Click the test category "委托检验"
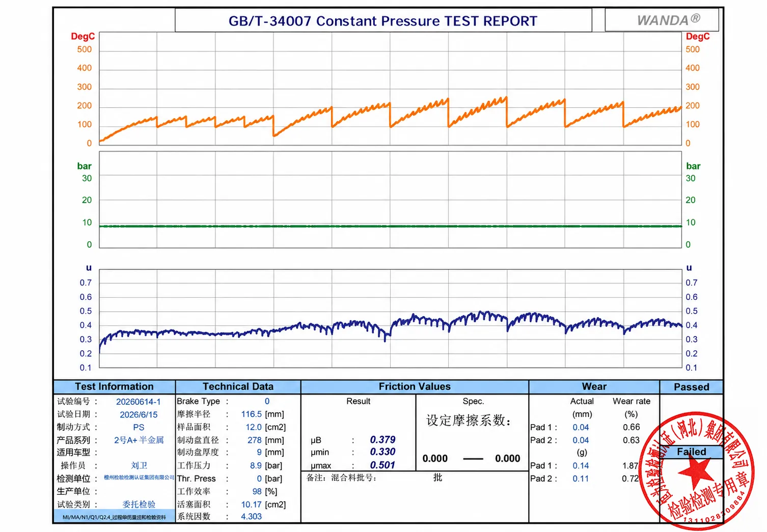Image resolution: width=767 pixels, height=532 pixels. [139, 504]
